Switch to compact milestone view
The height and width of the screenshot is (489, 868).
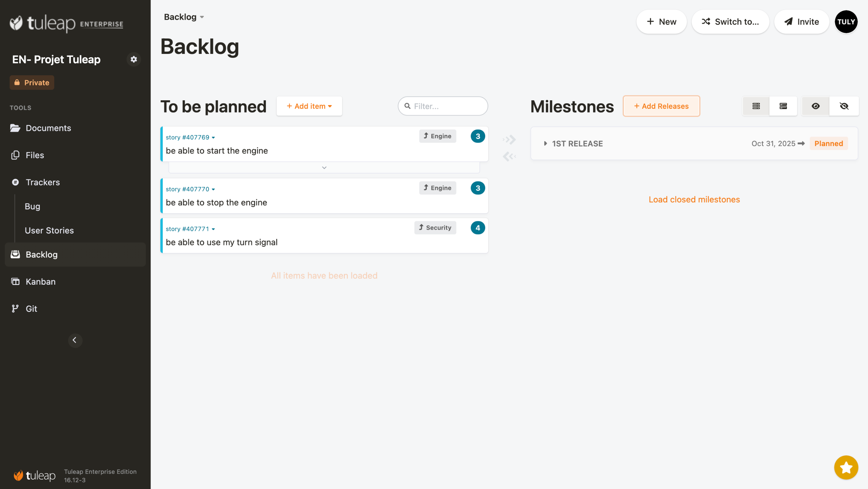756,106
